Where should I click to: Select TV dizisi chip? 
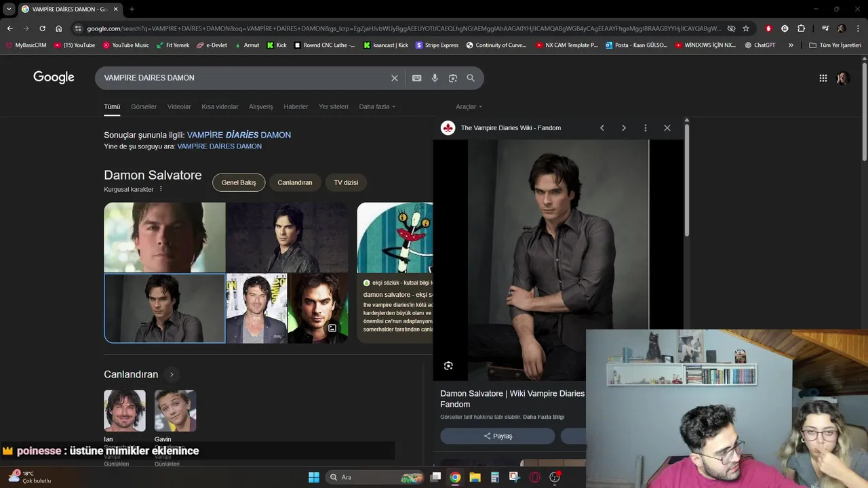point(346,182)
